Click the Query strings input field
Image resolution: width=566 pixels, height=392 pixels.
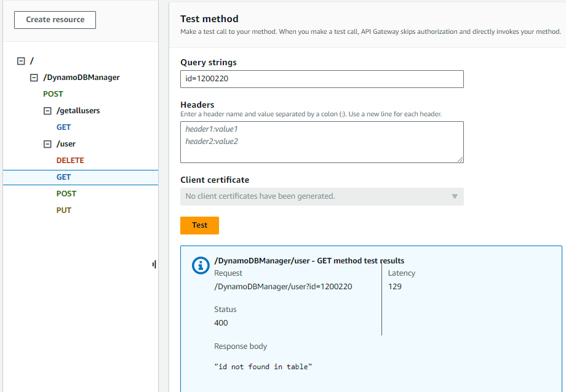tap(322, 79)
